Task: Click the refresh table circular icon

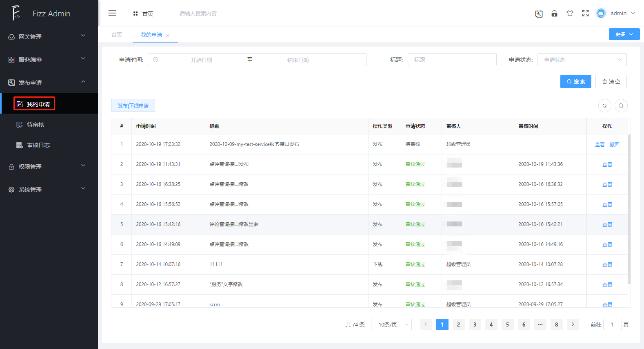Action: click(604, 105)
